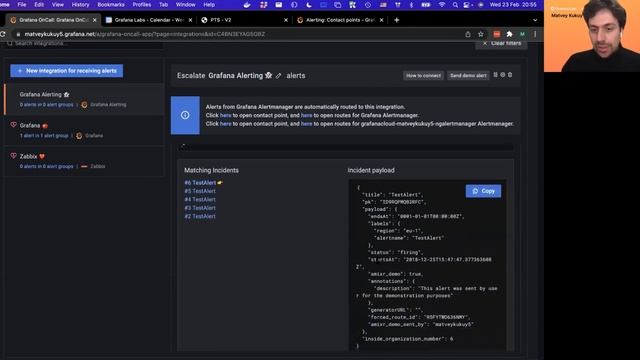This screenshot has height=360, width=640.
Task: Open incident #6 TestAlert
Action: (200, 183)
